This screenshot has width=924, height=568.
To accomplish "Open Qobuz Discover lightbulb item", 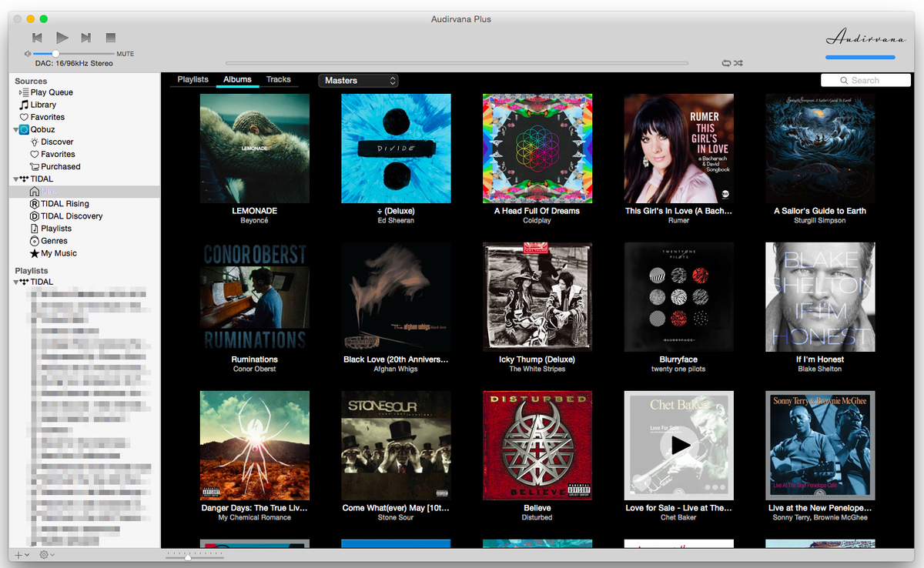I will pyautogui.click(x=52, y=142).
